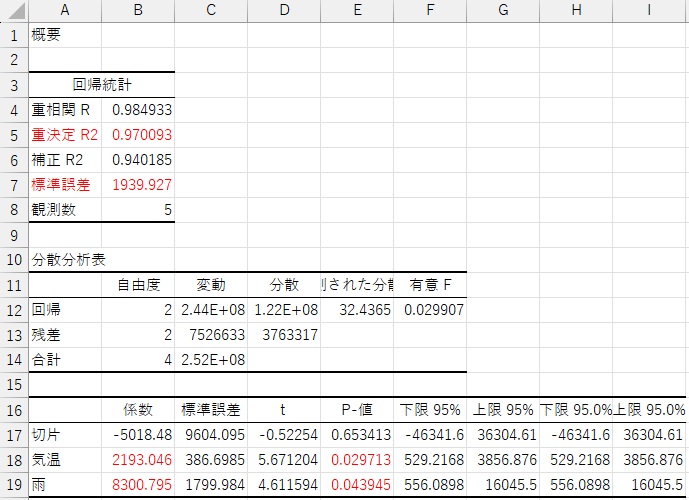This screenshot has height=500, width=689.
Task: Click the red 標準誤差 value 1939.927
Action: pyautogui.click(x=138, y=185)
